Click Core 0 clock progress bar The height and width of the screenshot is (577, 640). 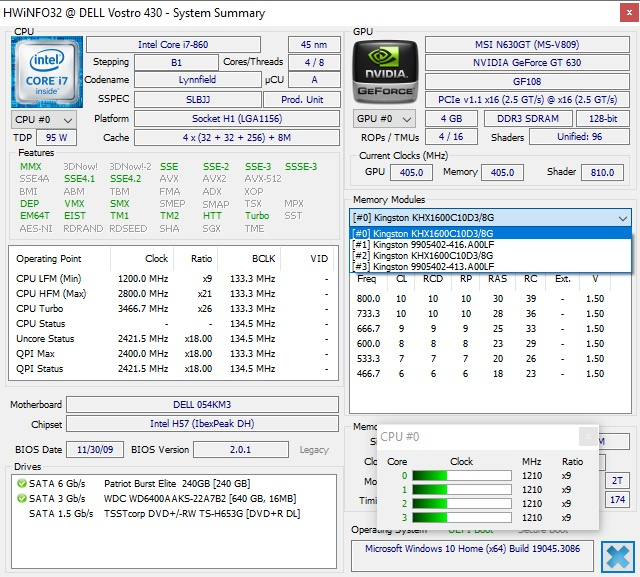462,476
